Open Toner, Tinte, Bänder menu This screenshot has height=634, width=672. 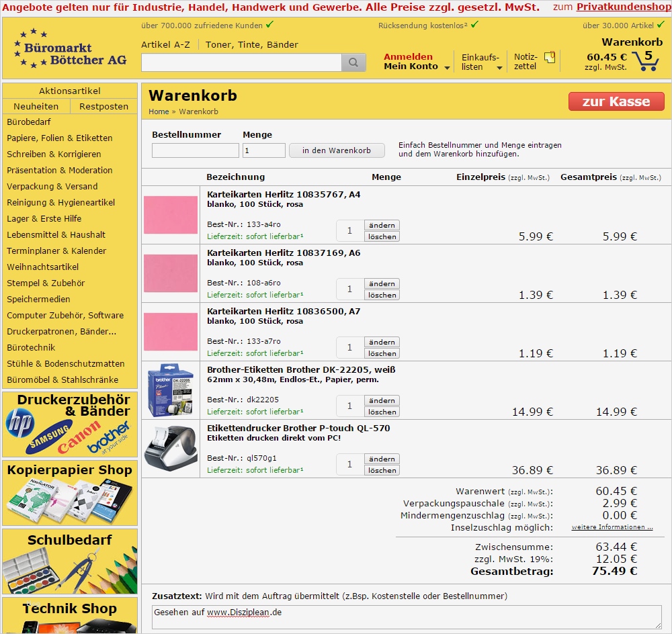(x=251, y=44)
